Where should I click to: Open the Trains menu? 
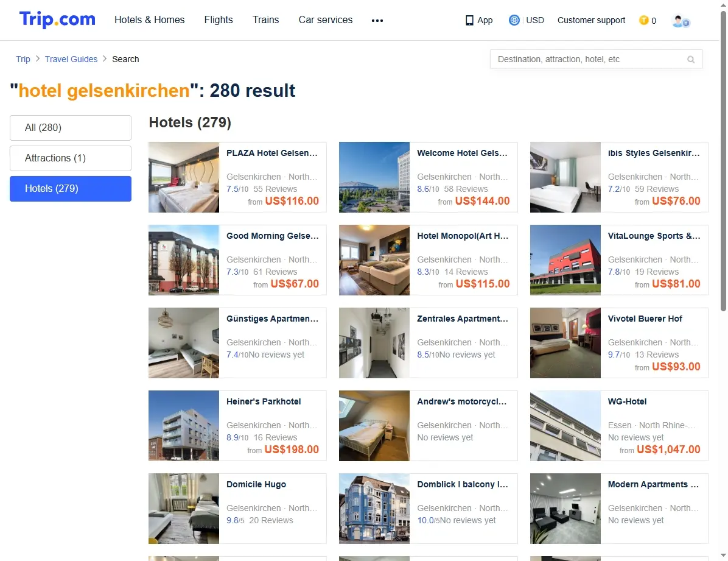265,19
